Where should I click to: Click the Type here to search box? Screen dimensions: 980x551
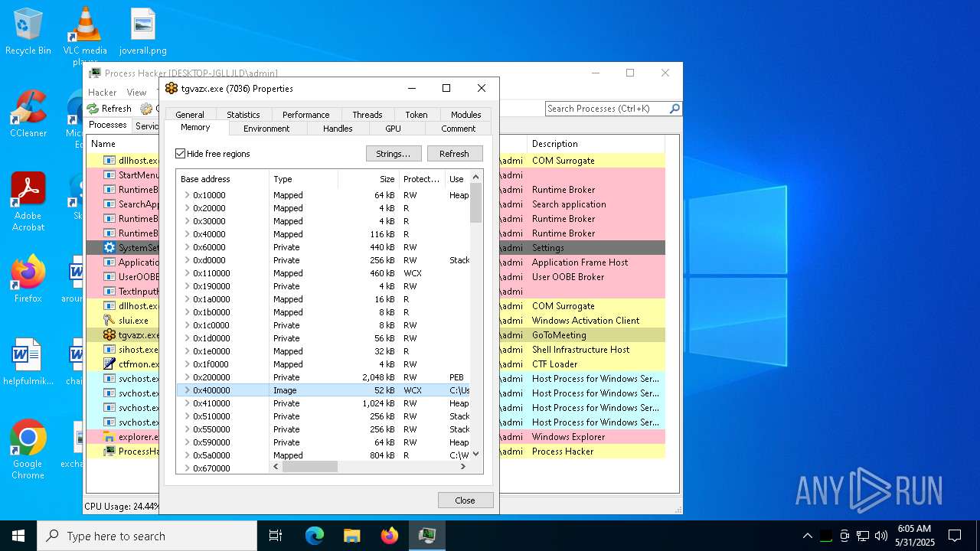147,536
